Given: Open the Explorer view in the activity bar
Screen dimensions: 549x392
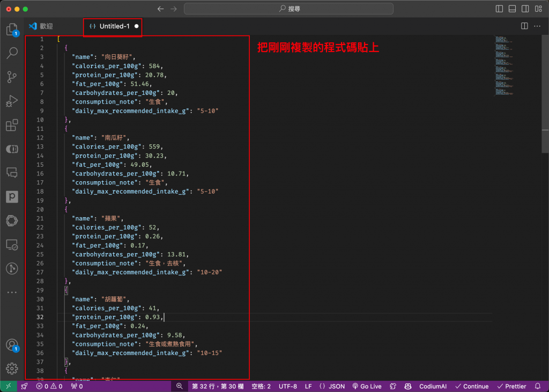Looking at the screenshot, I should click(x=12, y=29).
